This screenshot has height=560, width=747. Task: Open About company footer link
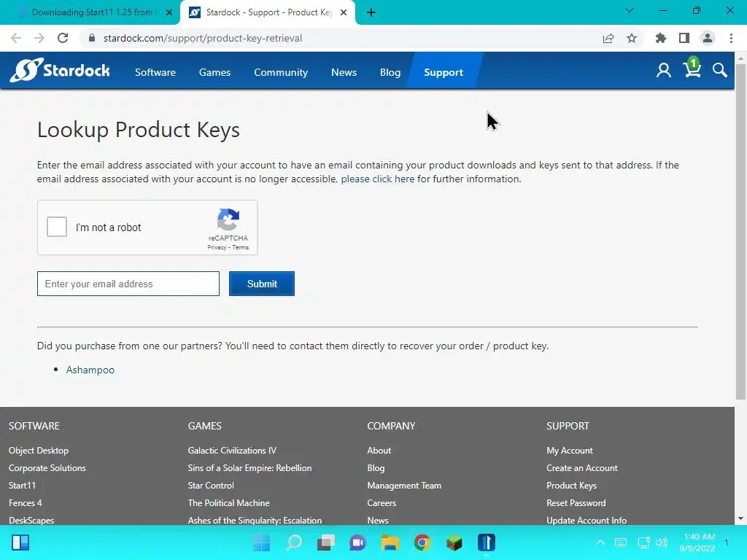tap(379, 451)
